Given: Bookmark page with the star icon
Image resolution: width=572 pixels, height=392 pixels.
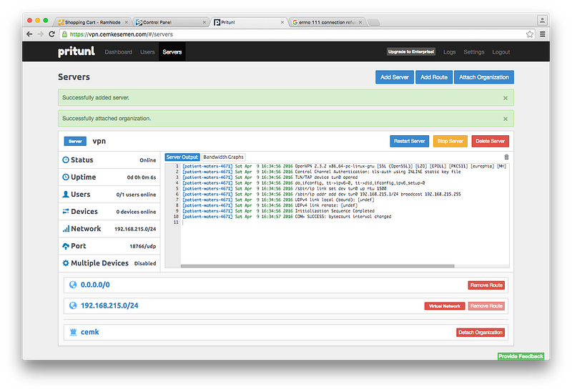Looking at the screenshot, I should [x=530, y=34].
